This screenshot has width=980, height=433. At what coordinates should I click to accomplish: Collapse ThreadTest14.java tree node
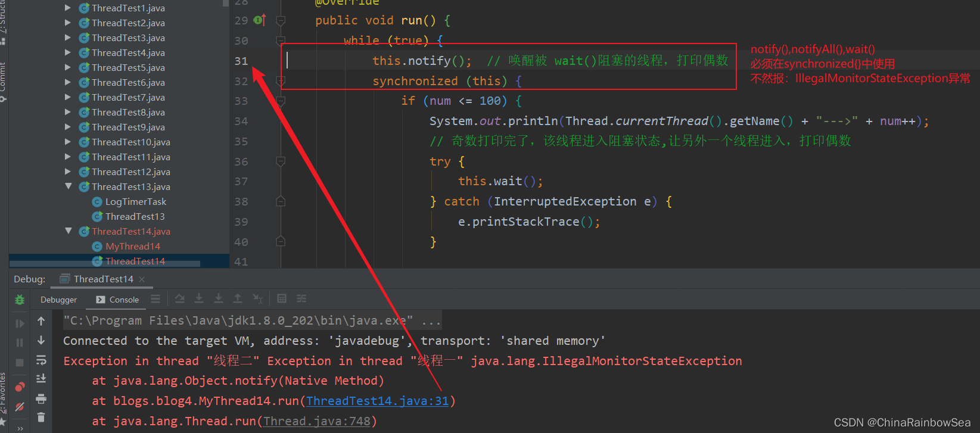click(68, 231)
